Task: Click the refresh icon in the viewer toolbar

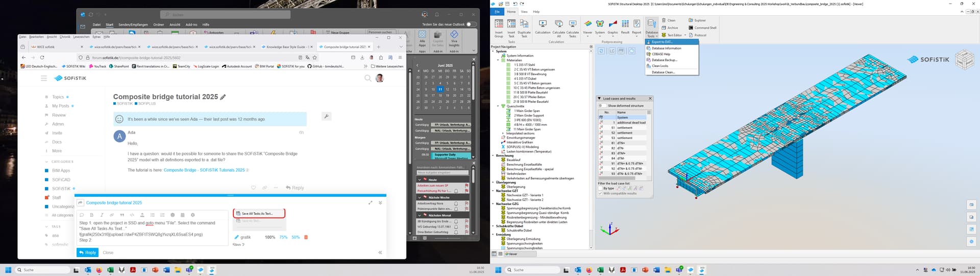Action: pyautogui.click(x=601, y=51)
